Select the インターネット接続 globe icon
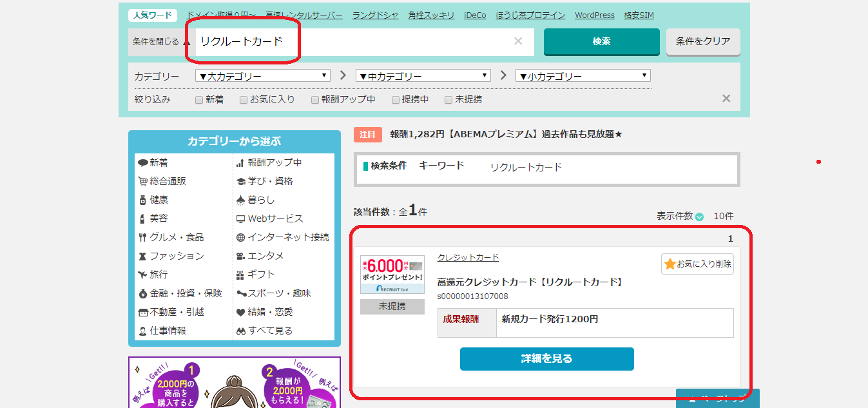The width and height of the screenshot is (868, 408). coord(240,238)
